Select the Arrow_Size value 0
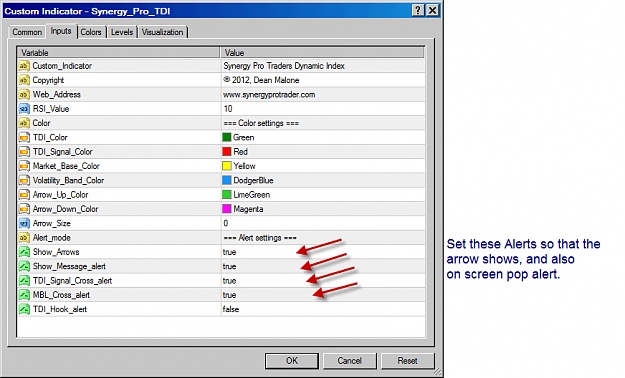This screenshot has width=625, height=378. pos(323,223)
